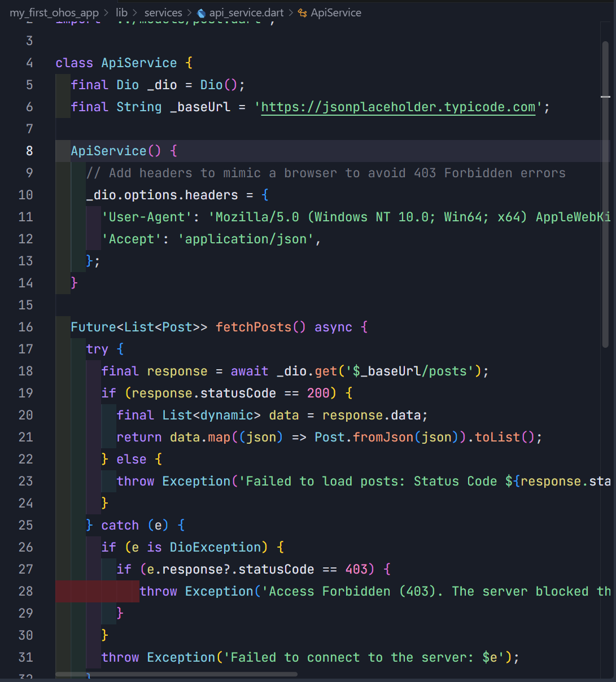Open the lib breadcrumb folder

pos(121,12)
